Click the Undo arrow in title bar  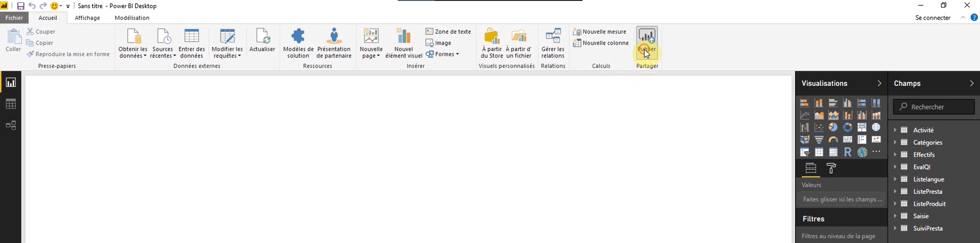[x=32, y=6]
